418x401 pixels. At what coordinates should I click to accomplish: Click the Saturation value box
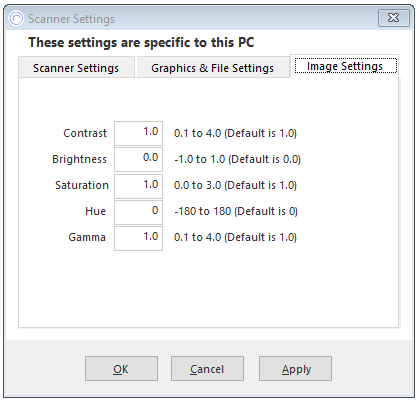click(138, 186)
